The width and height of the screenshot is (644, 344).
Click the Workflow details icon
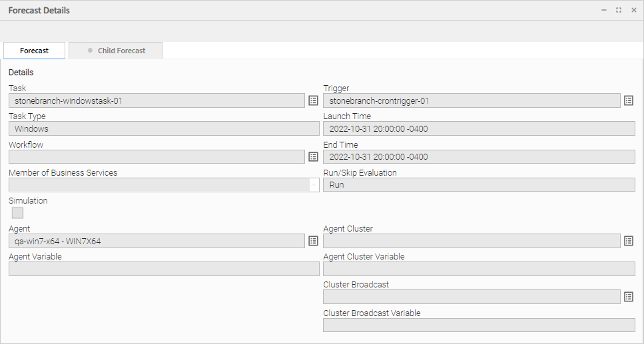pos(314,157)
